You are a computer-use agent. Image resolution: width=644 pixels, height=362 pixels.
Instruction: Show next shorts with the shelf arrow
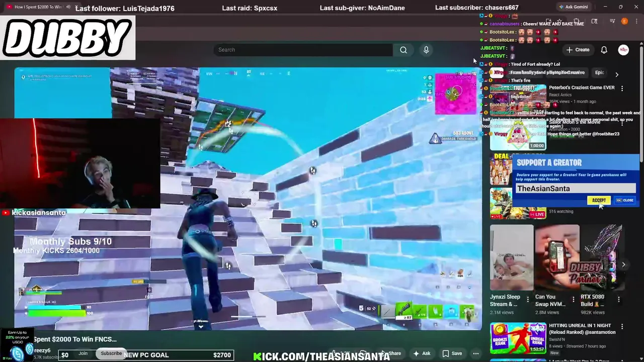tap(623, 264)
